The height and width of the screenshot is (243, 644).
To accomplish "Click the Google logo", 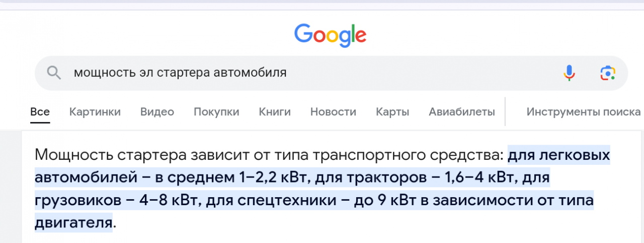I will [x=330, y=34].
